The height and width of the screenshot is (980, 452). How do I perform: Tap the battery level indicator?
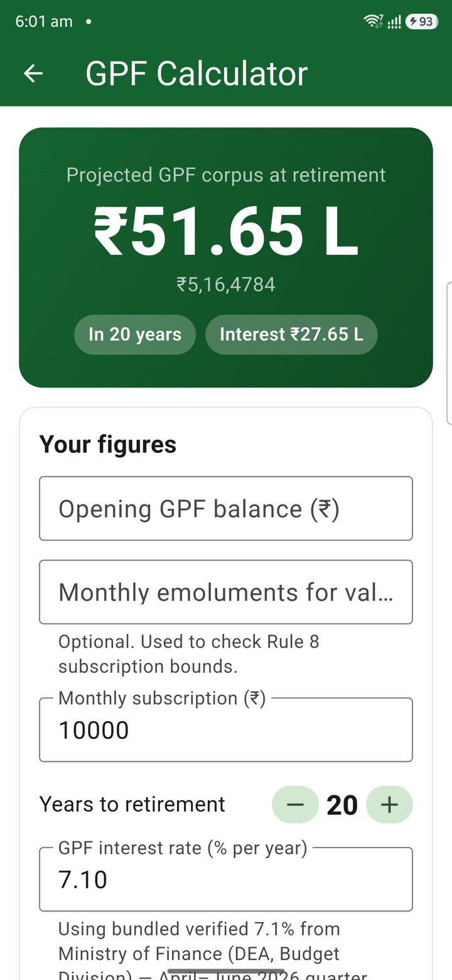(x=421, y=21)
